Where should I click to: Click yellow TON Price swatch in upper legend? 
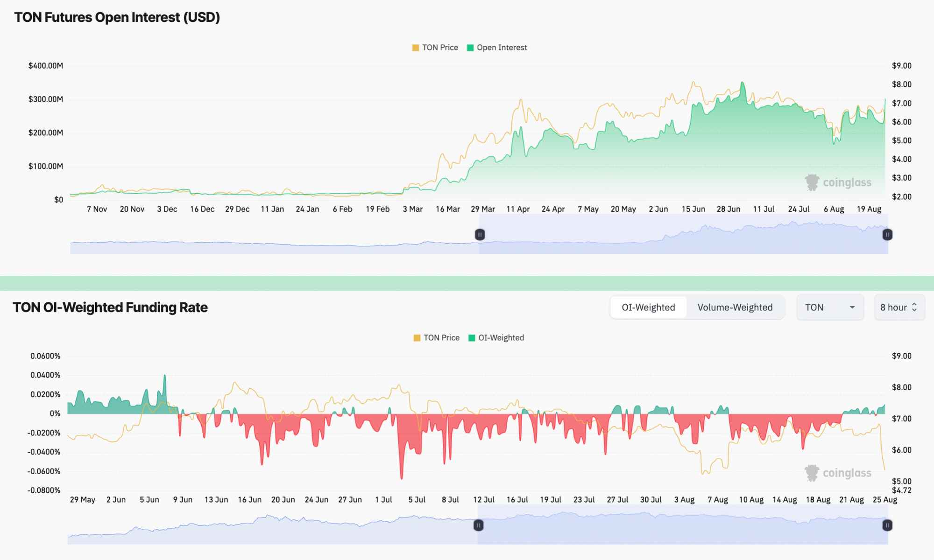click(x=416, y=48)
